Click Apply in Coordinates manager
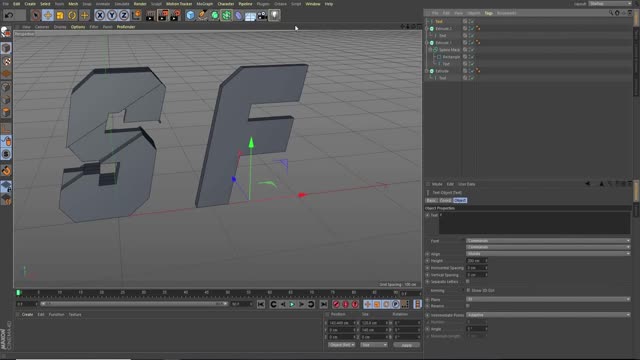The width and height of the screenshot is (640, 360). pos(406,345)
